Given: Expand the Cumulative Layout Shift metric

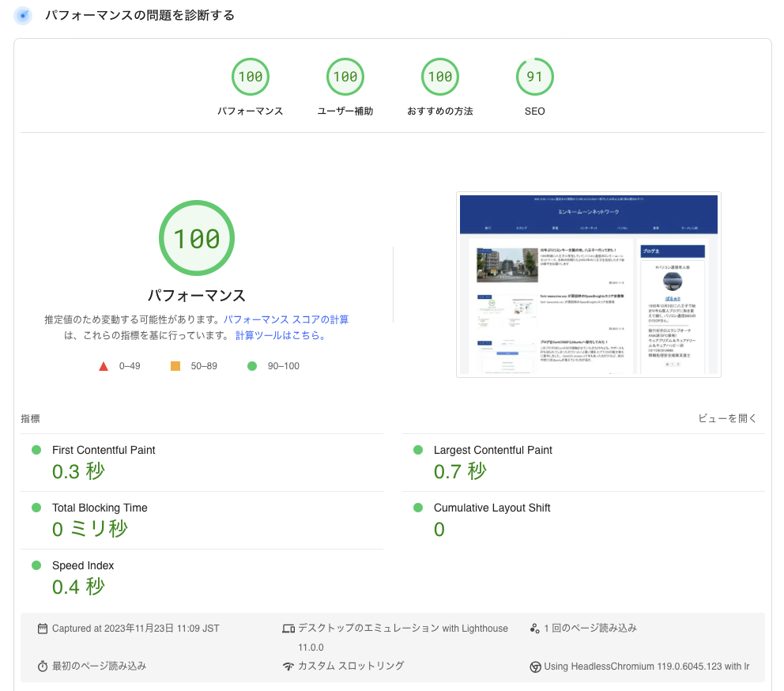Looking at the screenshot, I should 492,508.
